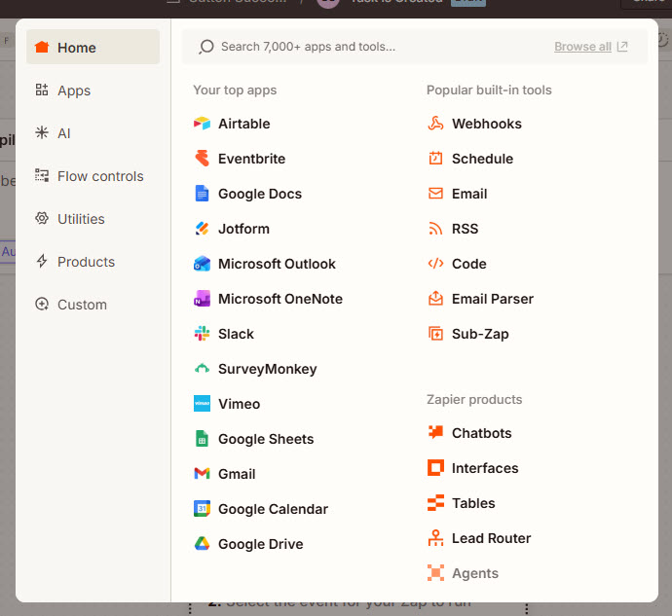Select Agents product label
This screenshot has width=672, height=616.
point(475,573)
